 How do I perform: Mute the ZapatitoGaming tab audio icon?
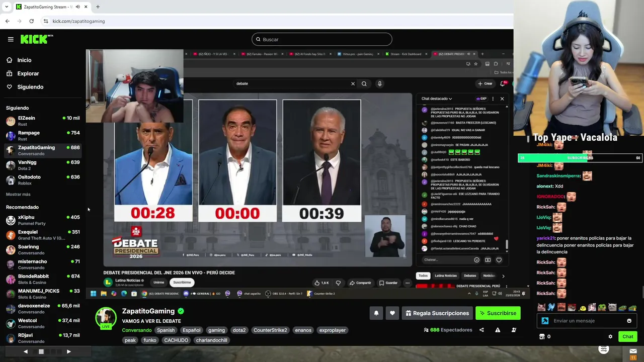click(x=77, y=7)
